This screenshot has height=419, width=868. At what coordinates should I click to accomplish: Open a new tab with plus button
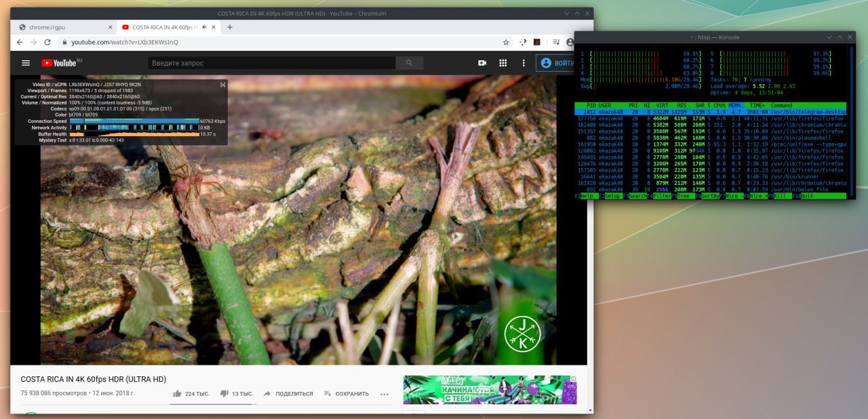pyautogui.click(x=230, y=27)
